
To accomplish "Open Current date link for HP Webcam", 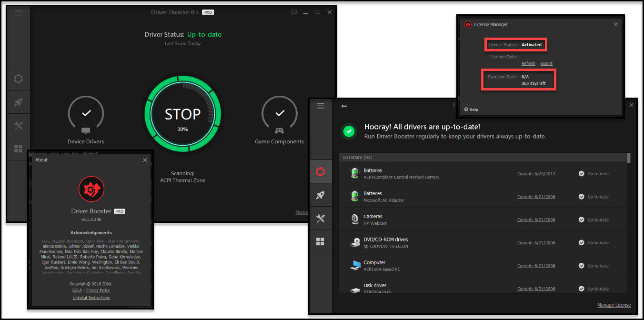I will (536, 220).
